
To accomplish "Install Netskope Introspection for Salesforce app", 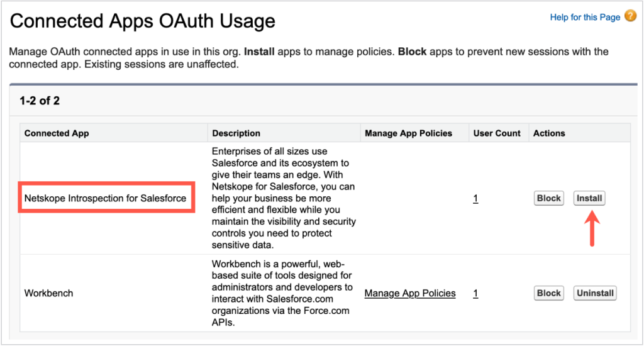I will click(x=589, y=198).
